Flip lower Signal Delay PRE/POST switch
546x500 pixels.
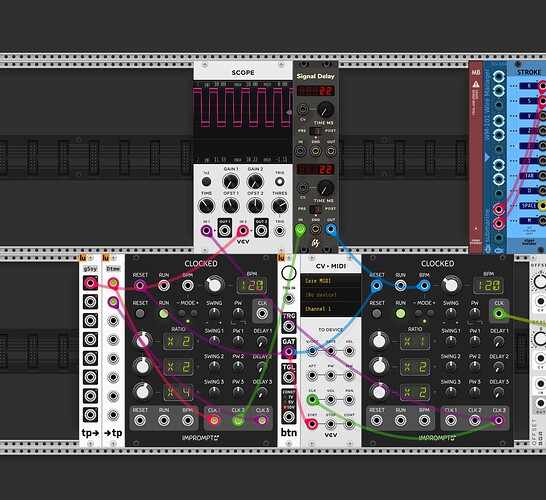pyautogui.click(x=316, y=209)
